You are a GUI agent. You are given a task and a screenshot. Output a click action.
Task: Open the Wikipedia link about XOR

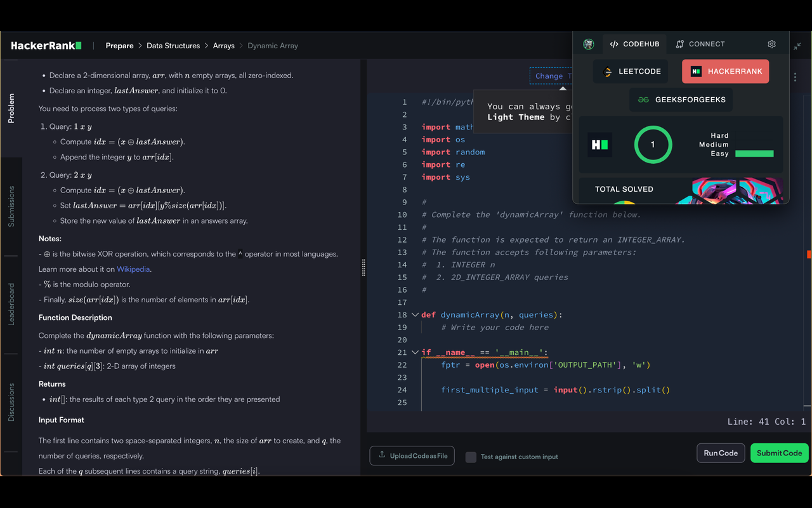[133, 269]
